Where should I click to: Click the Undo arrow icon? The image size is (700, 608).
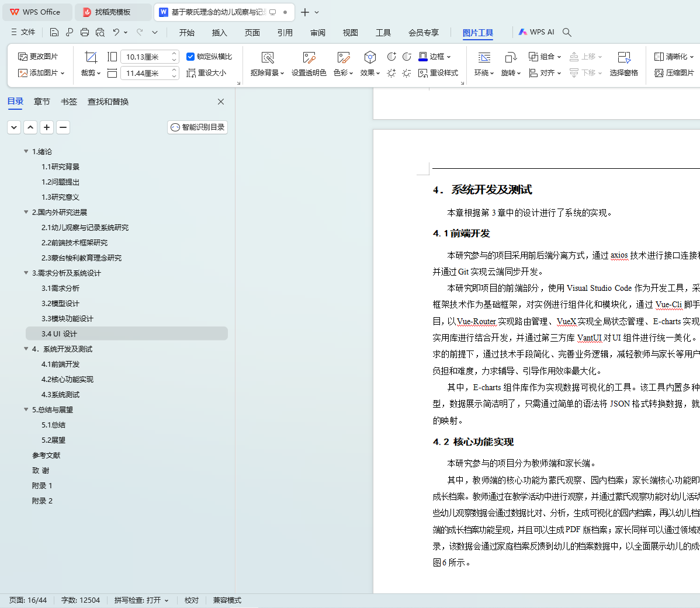(x=116, y=32)
